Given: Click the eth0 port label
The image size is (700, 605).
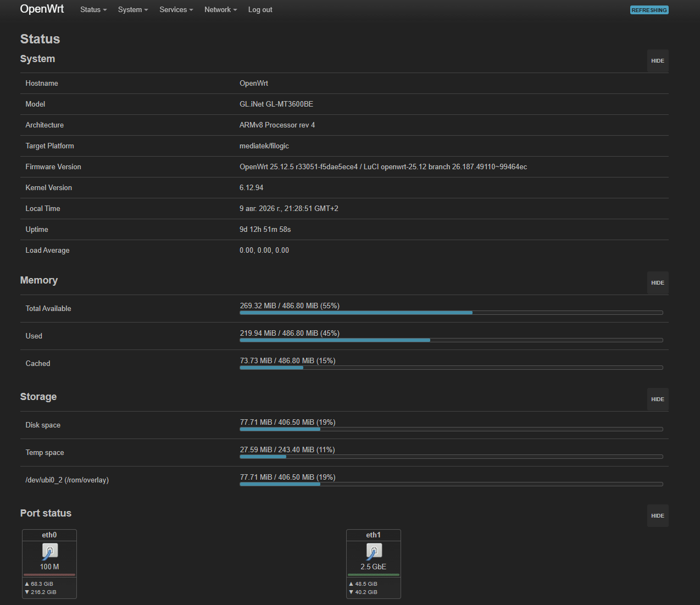Looking at the screenshot, I should coord(49,535).
